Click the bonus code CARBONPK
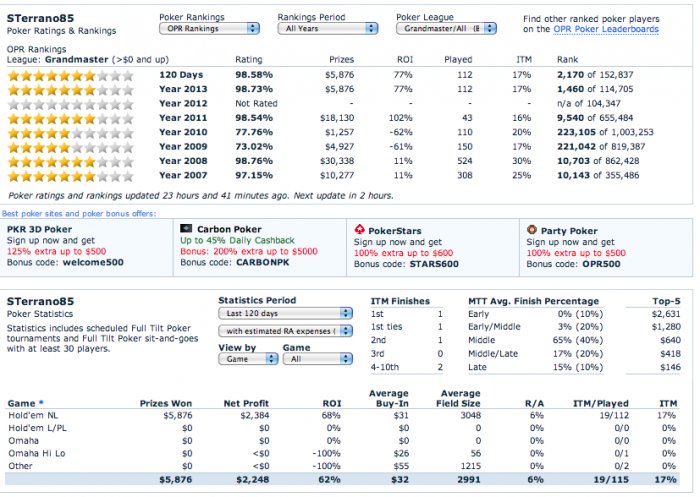The image size is (700, 497). point(262,262)
